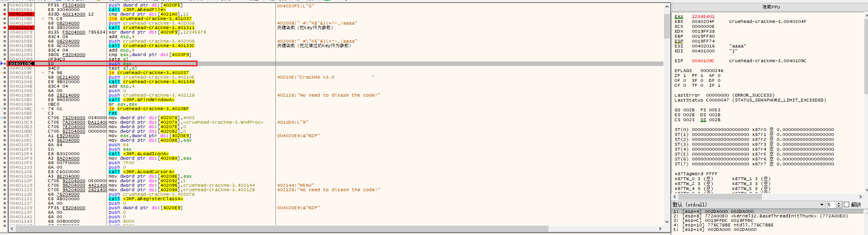Viewport: 868px width, 235px height.
Task: Toggle the breakpoint dot at address 0040105B
Action: [5, 5]
